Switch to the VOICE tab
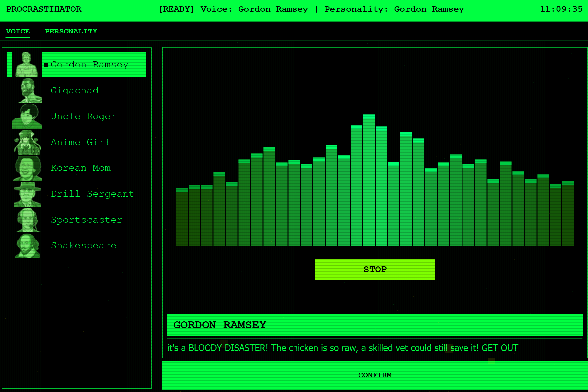The width and height of the screenshot is (588, 392). coord(18,31)
